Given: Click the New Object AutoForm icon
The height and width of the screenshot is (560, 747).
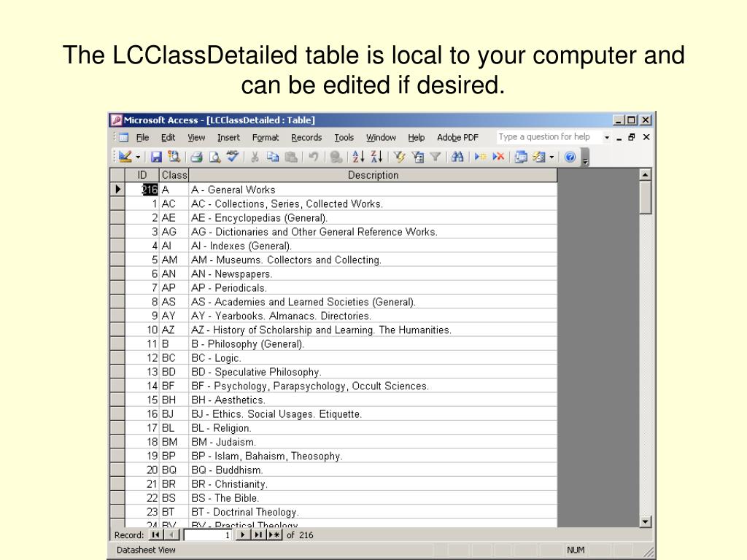Looking at the screenshot, I should point(539,157).
